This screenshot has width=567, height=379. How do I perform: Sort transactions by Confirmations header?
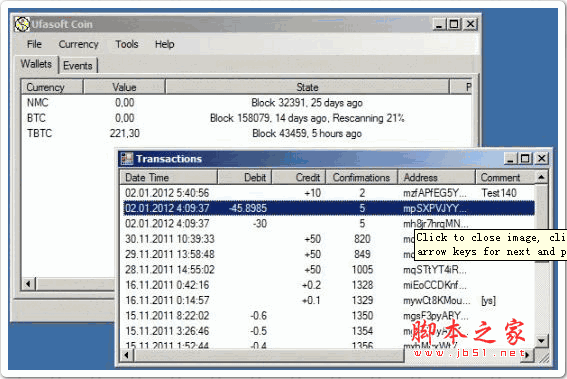(x=361, y=178)
